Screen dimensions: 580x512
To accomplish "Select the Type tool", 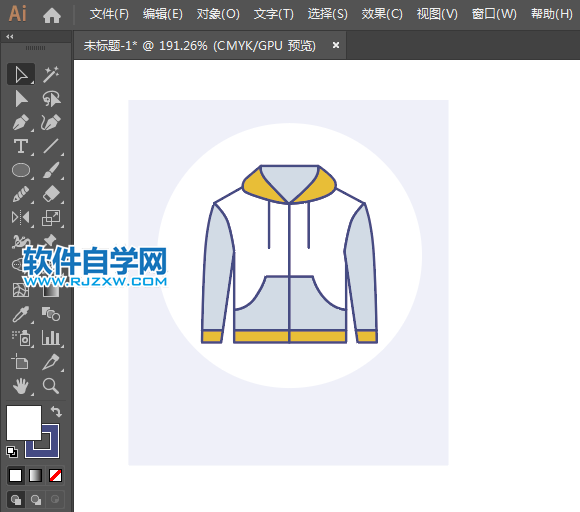I will 21,146.
